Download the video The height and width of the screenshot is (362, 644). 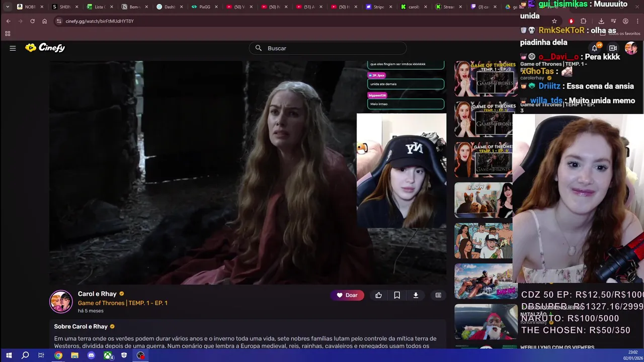416,295
